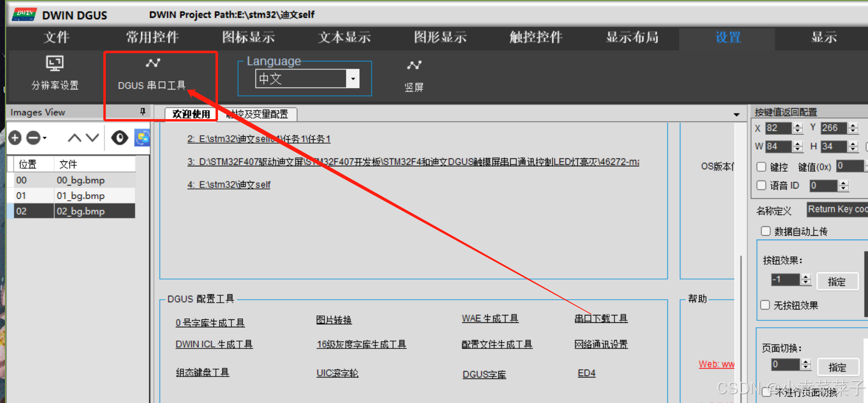Pin the Images View panel
This screenshot has width=868, height=403.
[143, 112]
